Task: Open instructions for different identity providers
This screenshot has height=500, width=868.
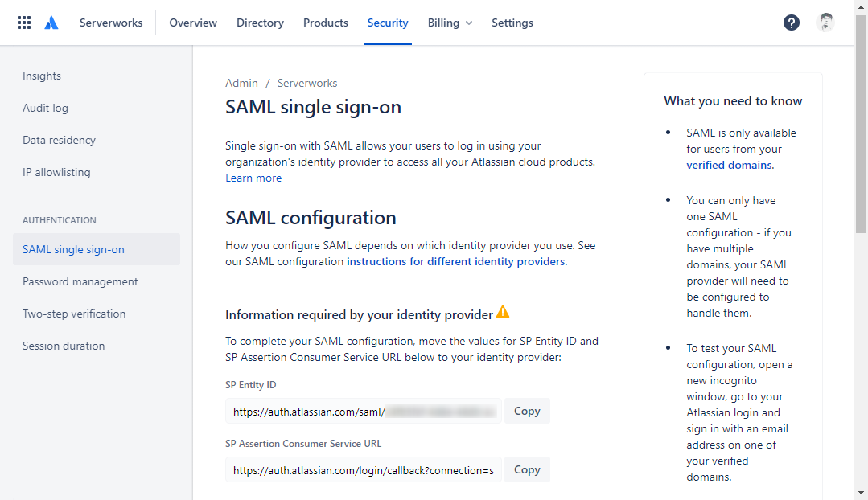Action: [x=456, y=261]
